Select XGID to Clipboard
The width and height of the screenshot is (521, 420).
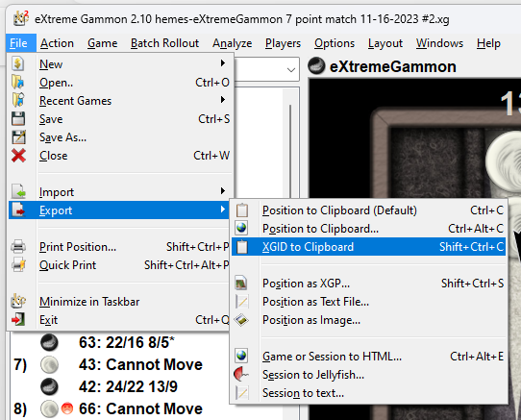coord(369,247)
